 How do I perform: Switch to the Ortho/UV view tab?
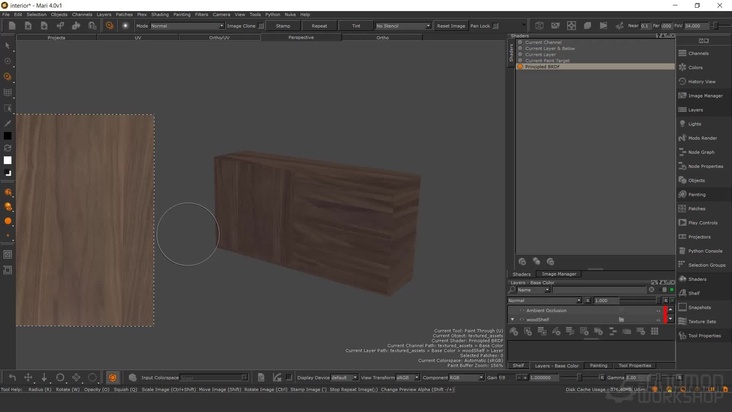tap(219, 38)
